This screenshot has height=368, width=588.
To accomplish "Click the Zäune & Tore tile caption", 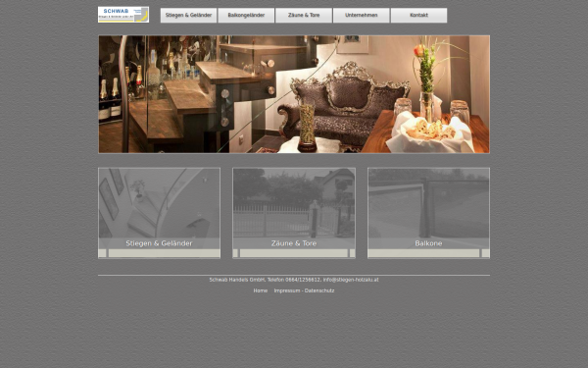I will pyautogui.click(x=294, y=243).
